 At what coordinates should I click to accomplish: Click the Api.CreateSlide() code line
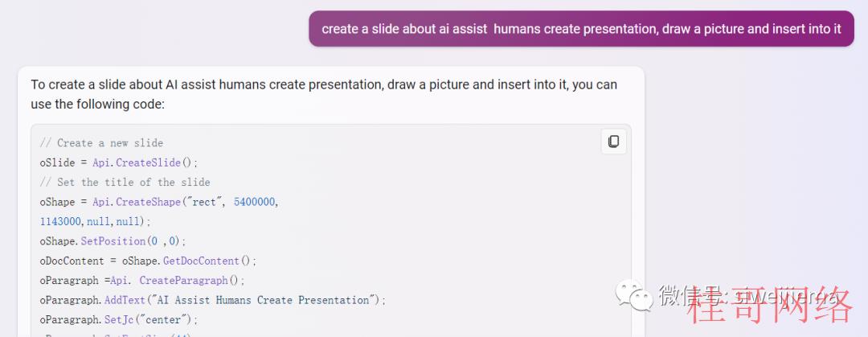(118, 163)
